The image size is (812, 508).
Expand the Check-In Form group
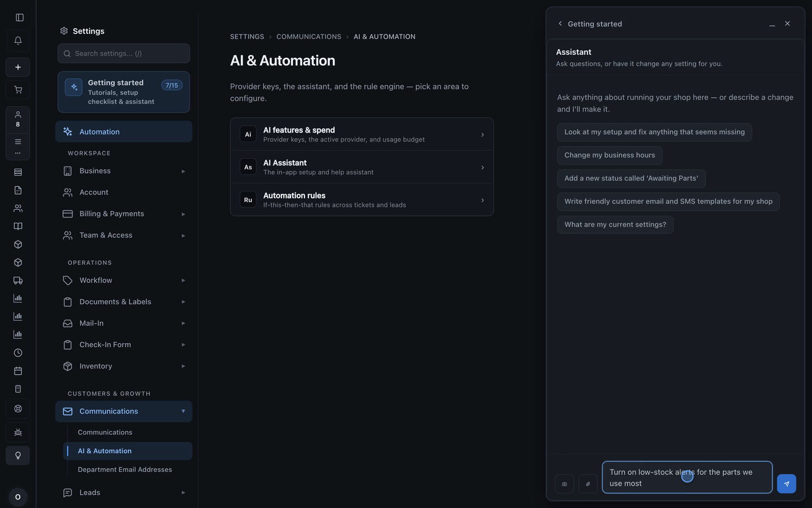(123, 345)
